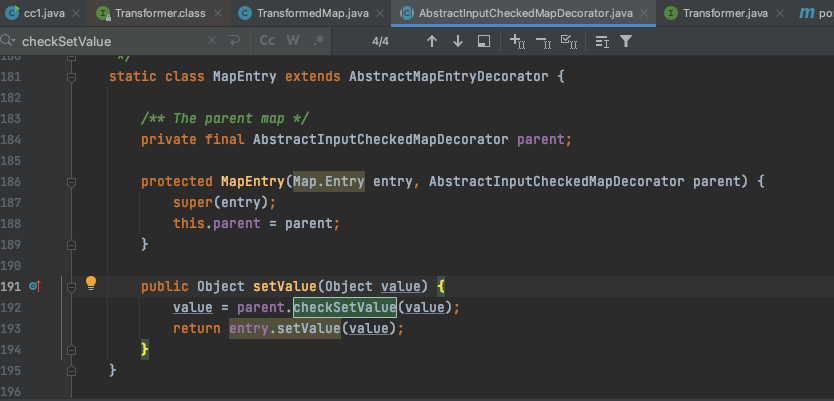Click the 4/4 match counter
Viewport: 834px width, 401px height.
point(380,41)
